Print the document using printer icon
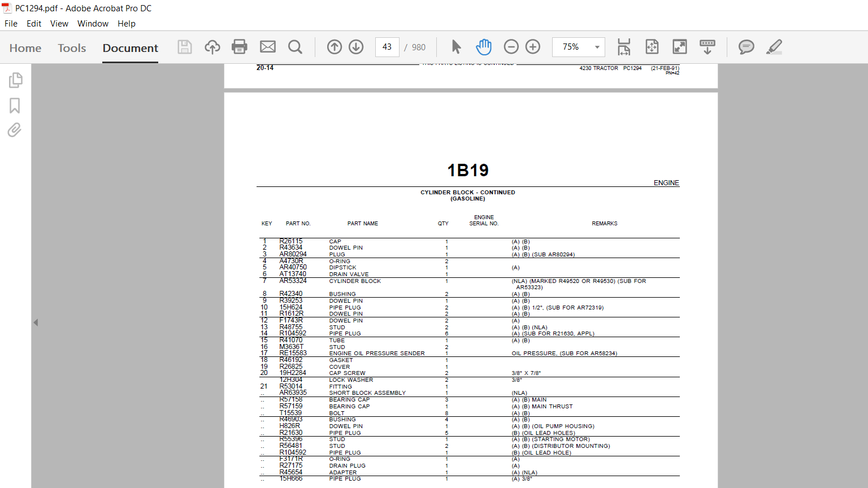Screen dimensions: 868x488 click(240, 47)
